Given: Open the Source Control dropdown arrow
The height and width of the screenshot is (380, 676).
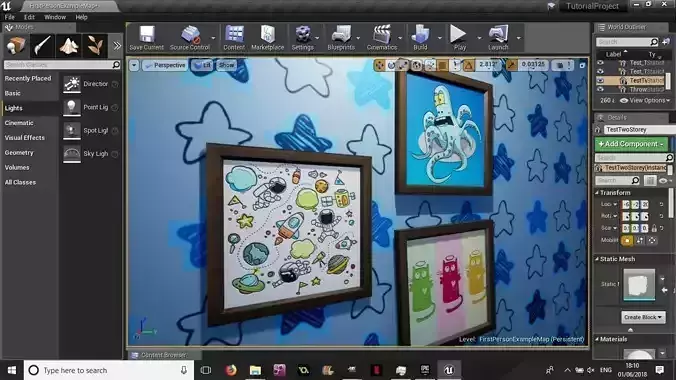Looking at the screenshot, I should (x=213, y=38).
